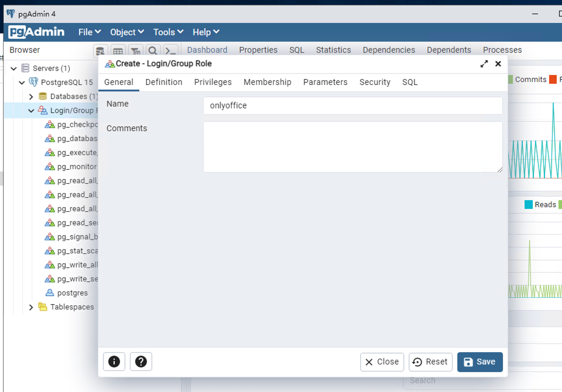Click the postgres user role icon
Image resolution: width=562 pixels, height=392 pixels.
(50, 293)
